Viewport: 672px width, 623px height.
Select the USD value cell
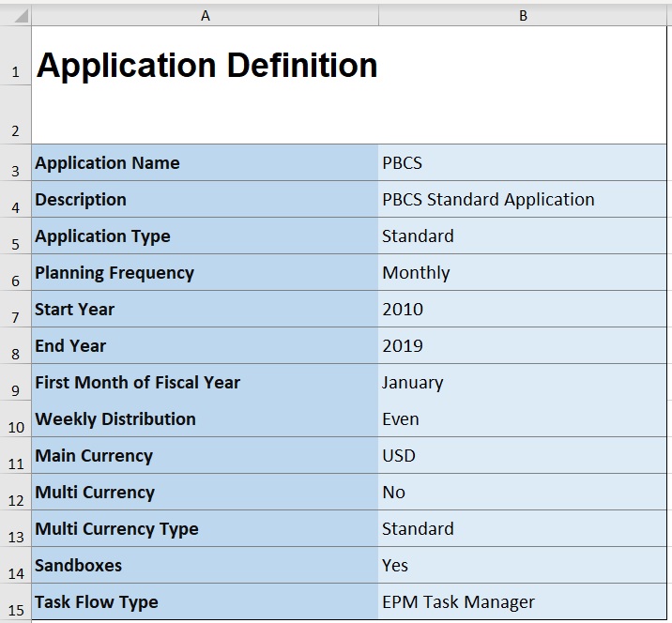523,455
